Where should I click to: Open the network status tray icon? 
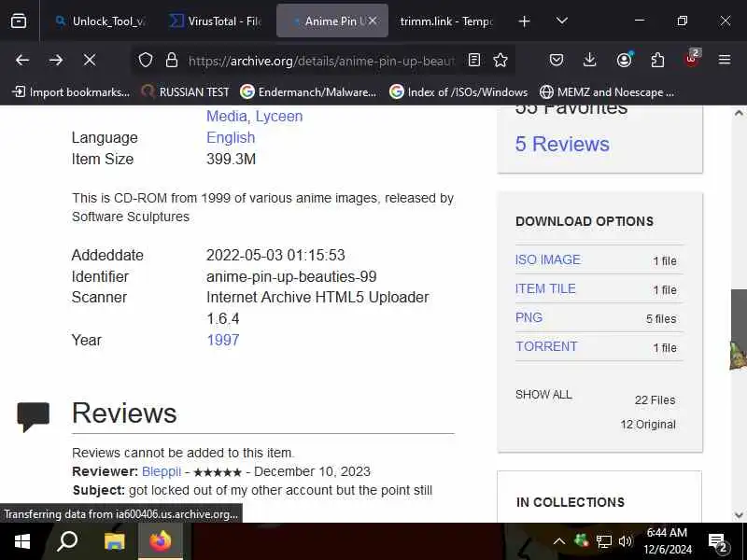[x=603, y=541]
